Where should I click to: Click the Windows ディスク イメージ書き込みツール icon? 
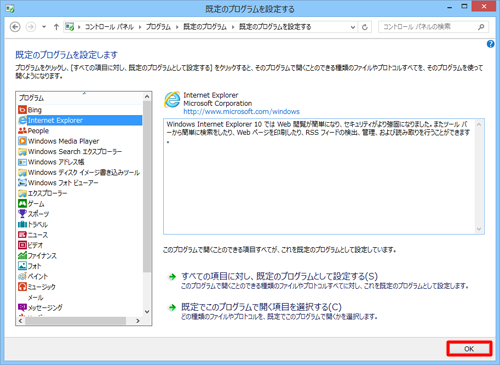click(22, 172)
